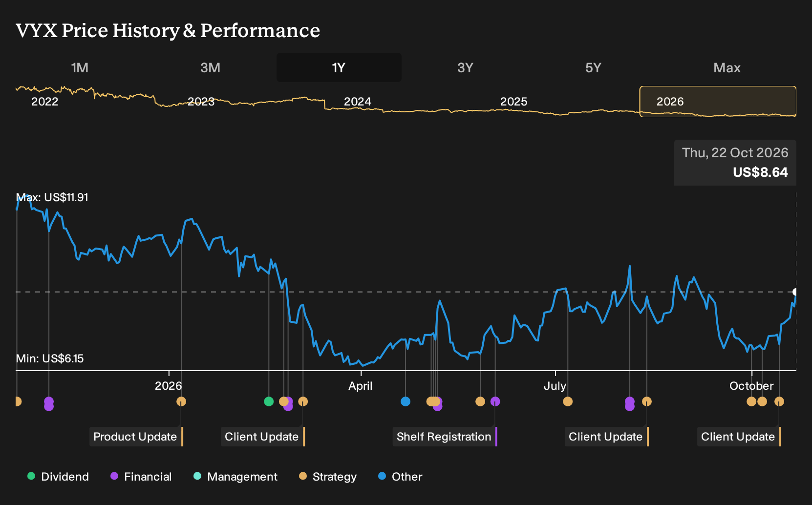This screenshot has height=505, width=812.
Task: Click the 2024 region in overview sparkline
Action: tap(358, 102)
